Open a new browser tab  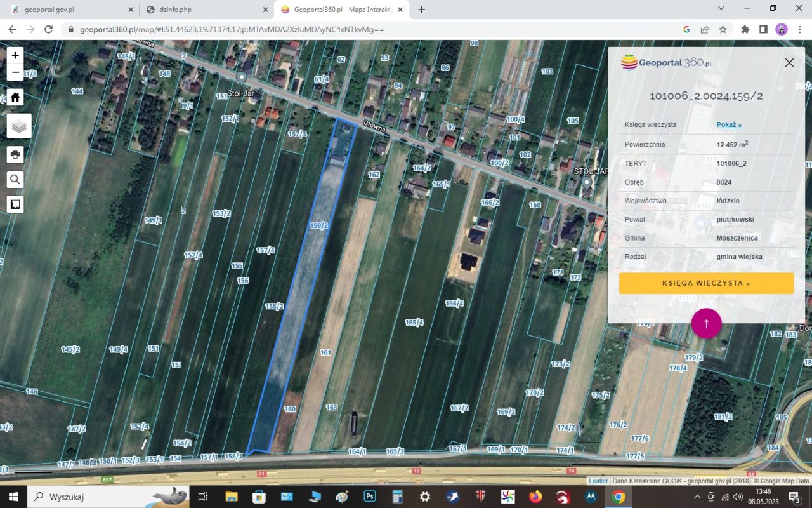tap(422, 10)
